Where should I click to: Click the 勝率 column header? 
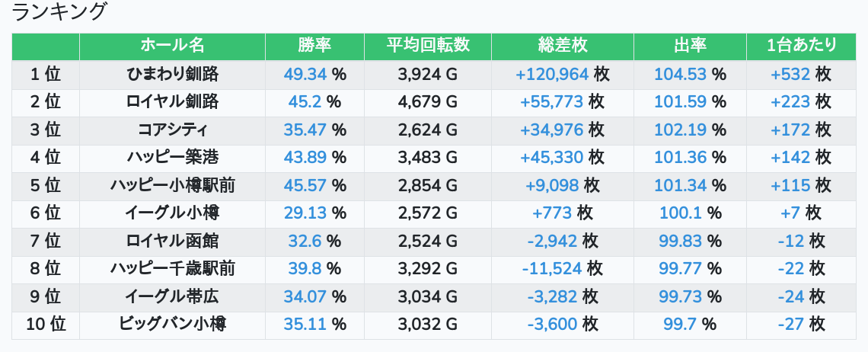click(x=314, y=46)
